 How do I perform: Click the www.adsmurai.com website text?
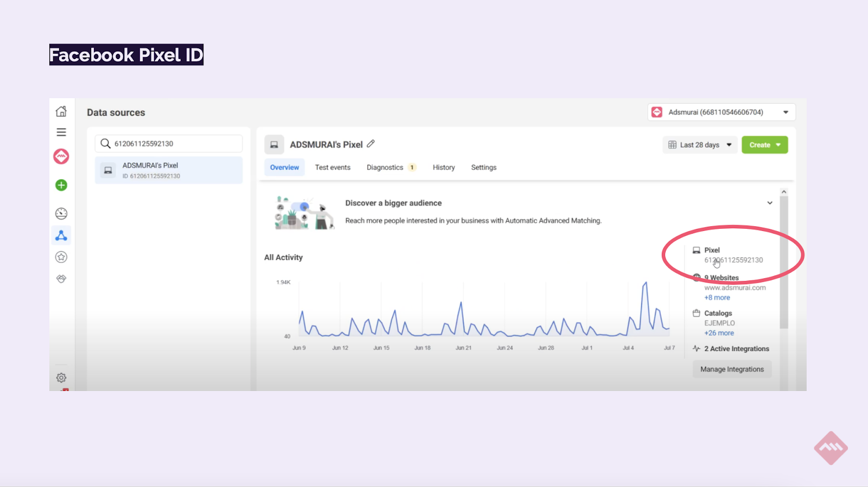(735, 288)
